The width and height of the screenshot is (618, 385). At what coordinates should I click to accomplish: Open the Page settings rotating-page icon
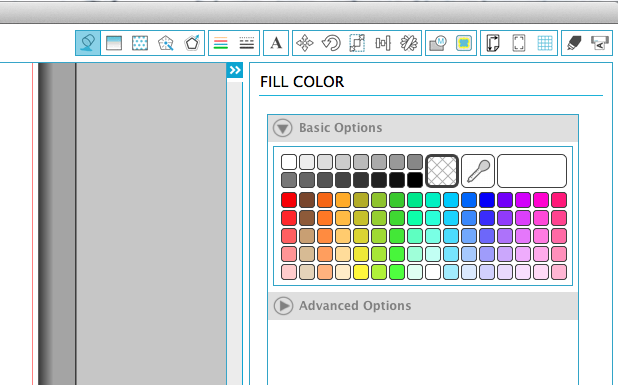coord(493,43)
